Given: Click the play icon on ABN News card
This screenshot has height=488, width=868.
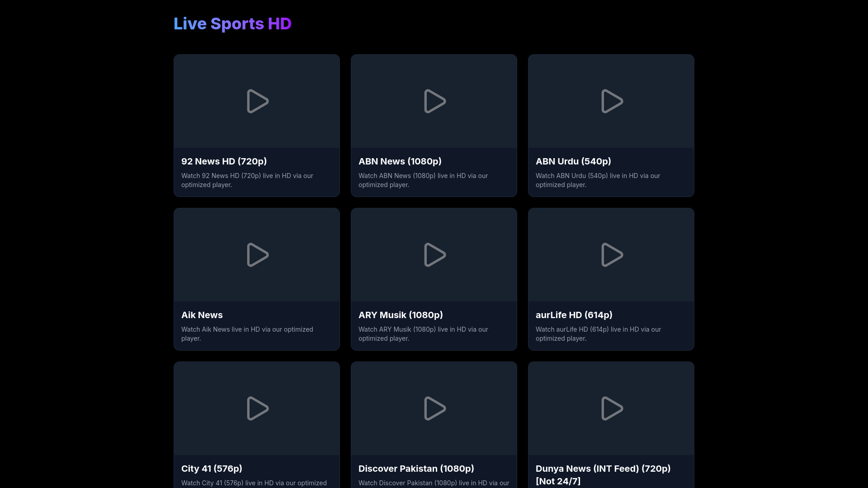Looking at the screenshot, I should 434,101.
